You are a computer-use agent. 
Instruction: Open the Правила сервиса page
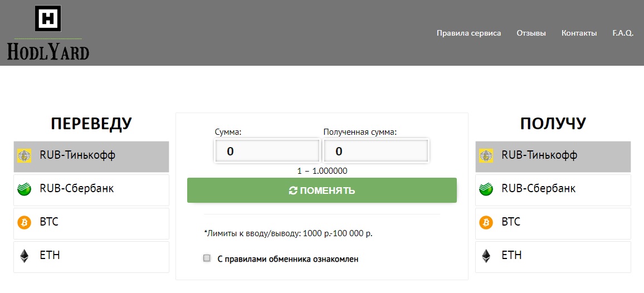pyautogui.click(x=469, y=33)
